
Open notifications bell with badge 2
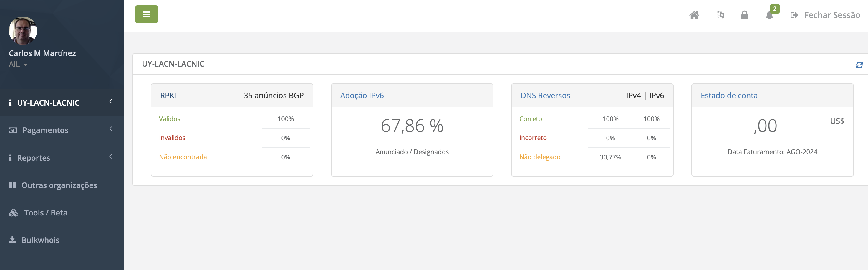pos(769,15)
